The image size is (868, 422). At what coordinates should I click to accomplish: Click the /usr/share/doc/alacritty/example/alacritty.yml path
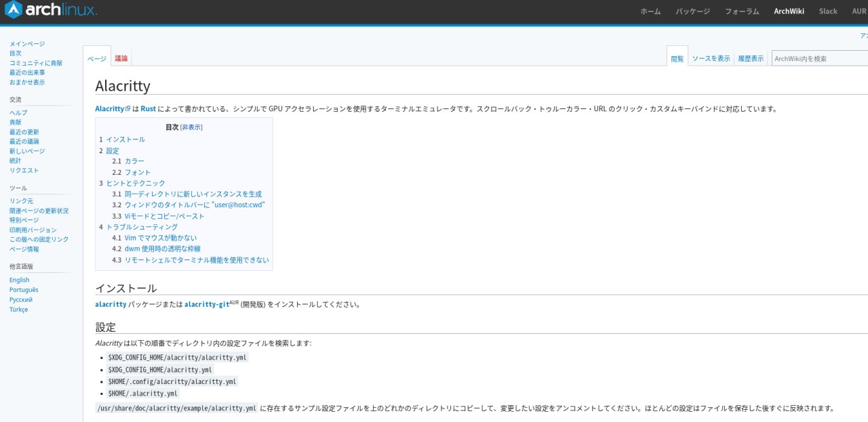pos(176,408)
